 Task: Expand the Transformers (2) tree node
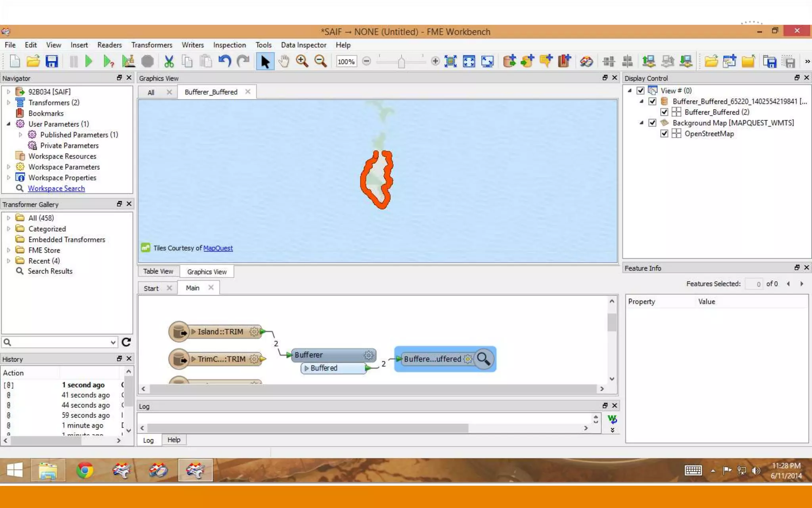coord(8,102)
